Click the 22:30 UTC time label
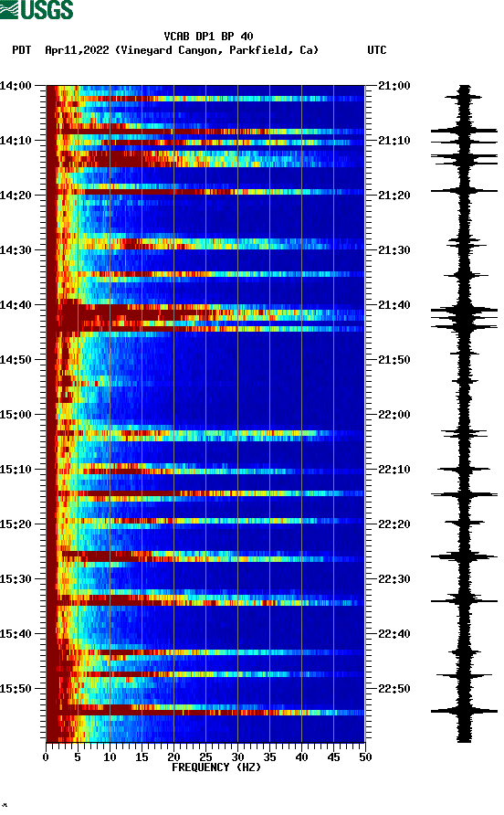The image size is (504, 815). [x=394, y=579]
